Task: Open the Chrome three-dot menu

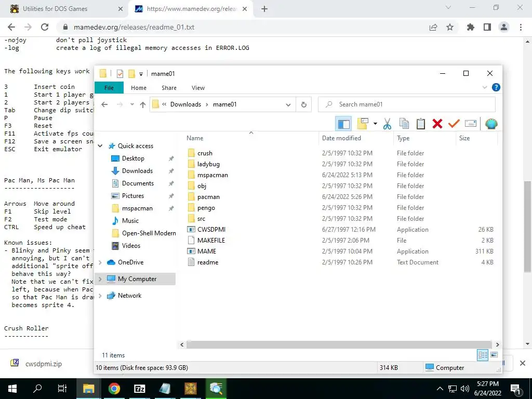Action: pos(521,27)
